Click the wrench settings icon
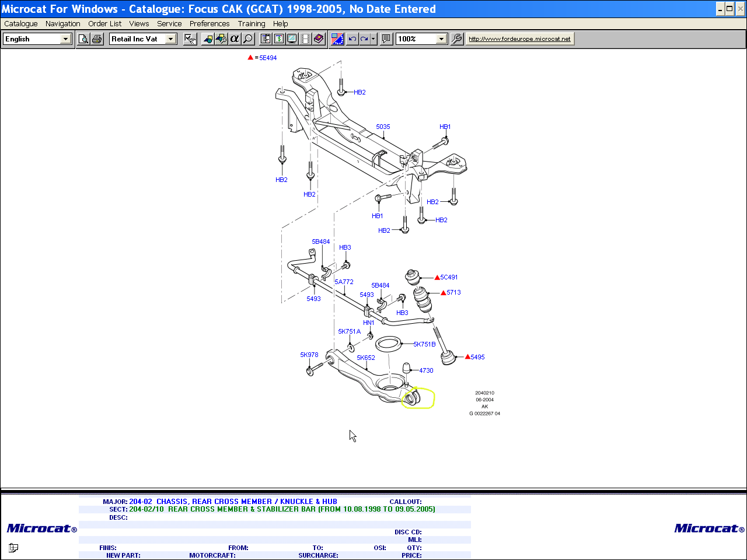The height and width of the screenshot is (560, 747). (x=457, y=39)
